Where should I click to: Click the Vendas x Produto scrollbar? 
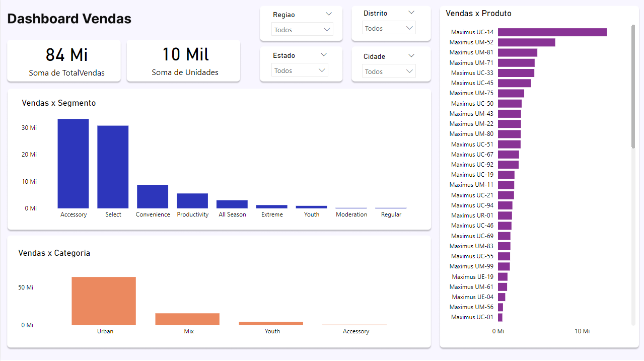pyautogui.click(x=633, y=87)
